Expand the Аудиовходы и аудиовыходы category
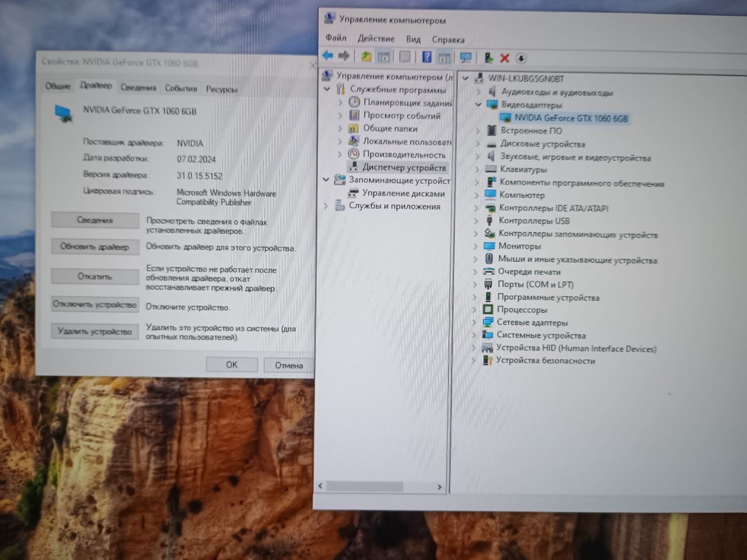This screenshot has width=747, height=560. tap(479, 92)
